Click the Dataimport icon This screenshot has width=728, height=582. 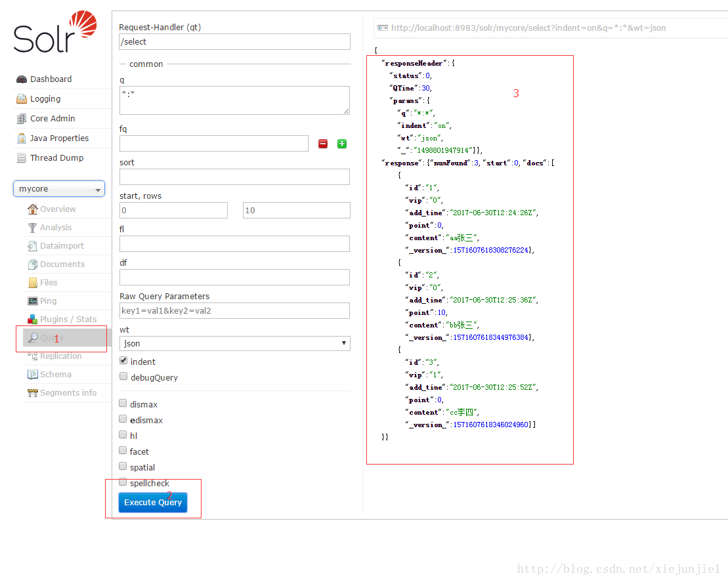click(x=33, y=246)
